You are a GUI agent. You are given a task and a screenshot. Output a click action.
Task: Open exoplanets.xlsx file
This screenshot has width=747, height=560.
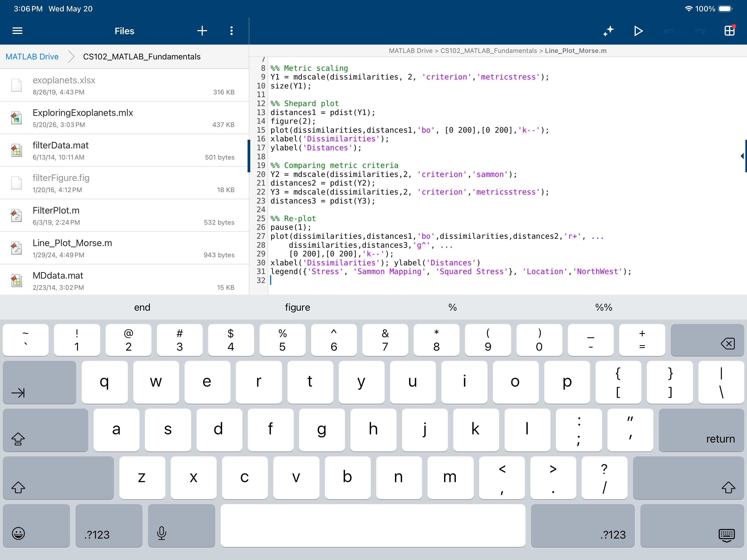[124, 85]
